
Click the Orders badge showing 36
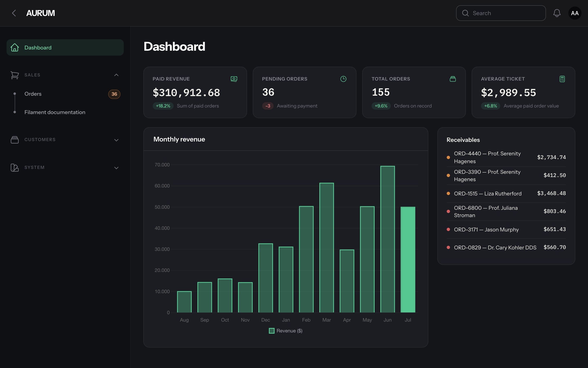pos(114,94)
